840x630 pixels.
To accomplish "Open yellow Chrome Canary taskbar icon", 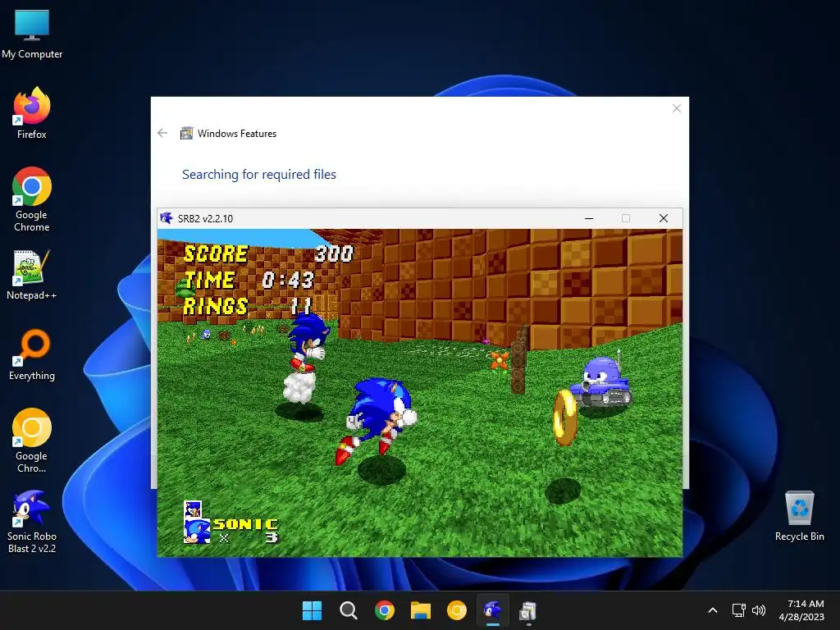I will pos(456,610).
